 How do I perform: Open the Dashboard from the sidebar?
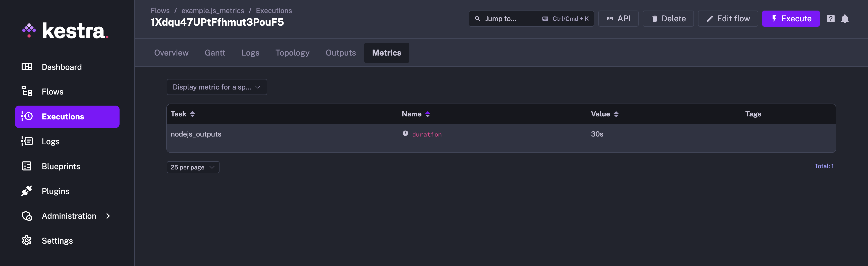click(62, 67)
